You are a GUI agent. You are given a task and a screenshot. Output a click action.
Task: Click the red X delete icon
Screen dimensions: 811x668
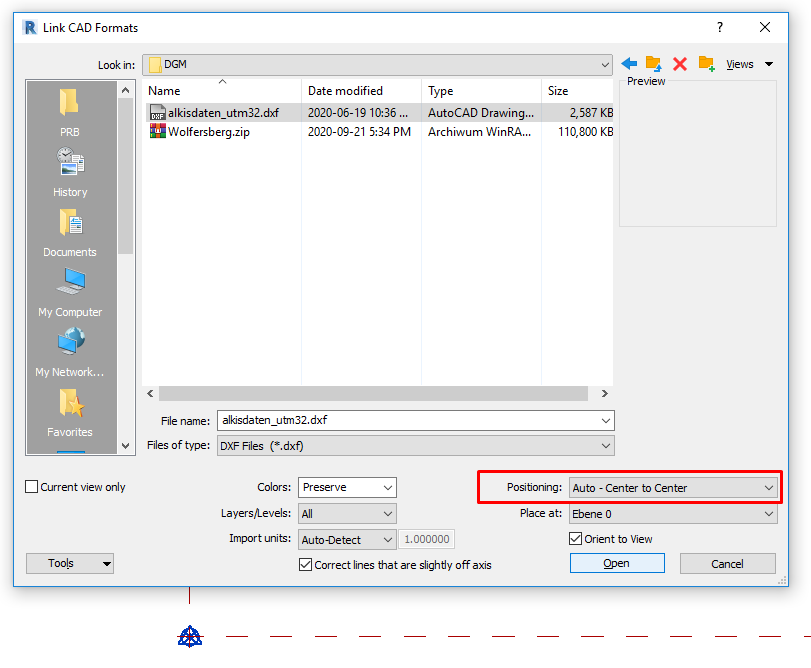[x=679, y=63]
